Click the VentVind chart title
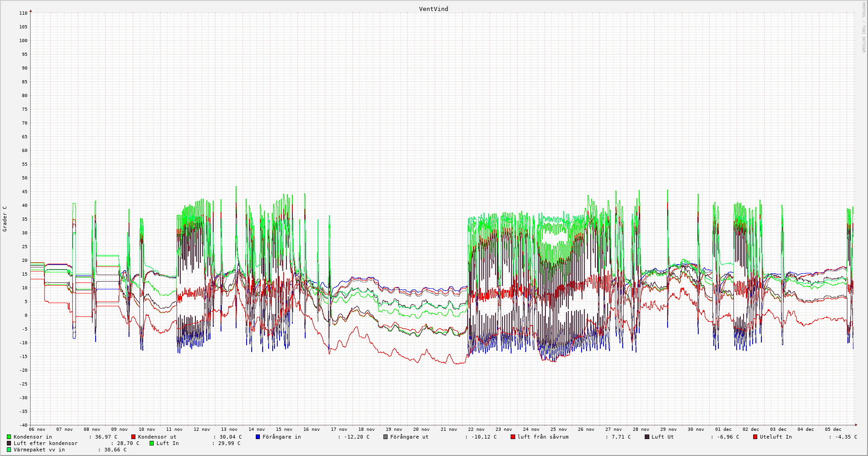The image size is (868, 456). pyautogui.click(x=433, y=9)
